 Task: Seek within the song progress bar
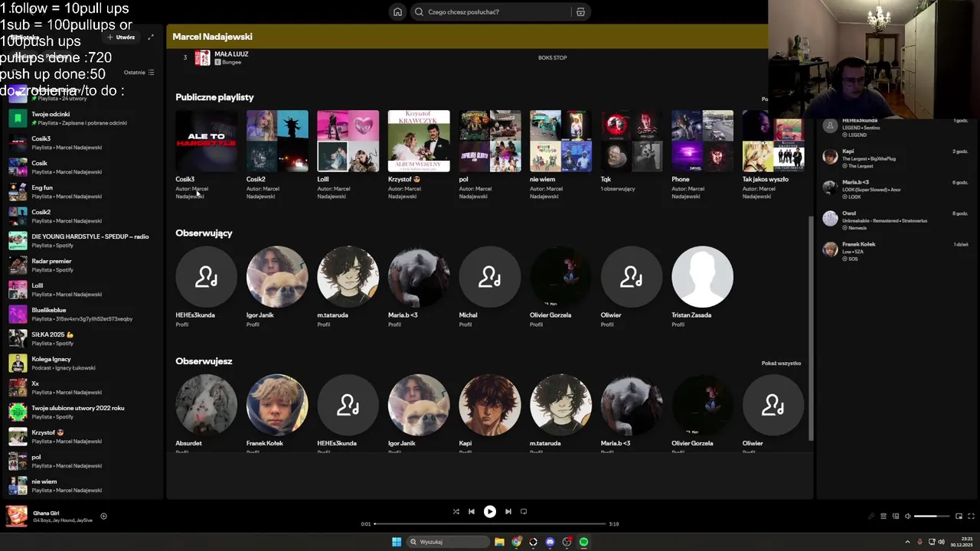(490, 524)
